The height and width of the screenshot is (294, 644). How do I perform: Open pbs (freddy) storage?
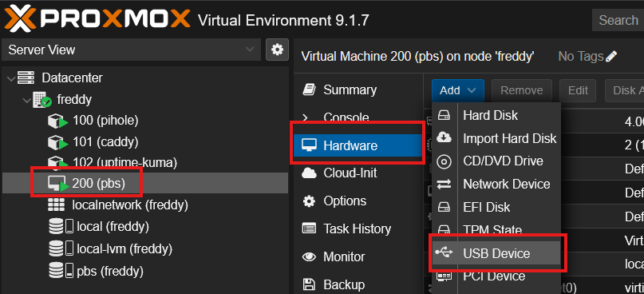[x=109, y=271]
